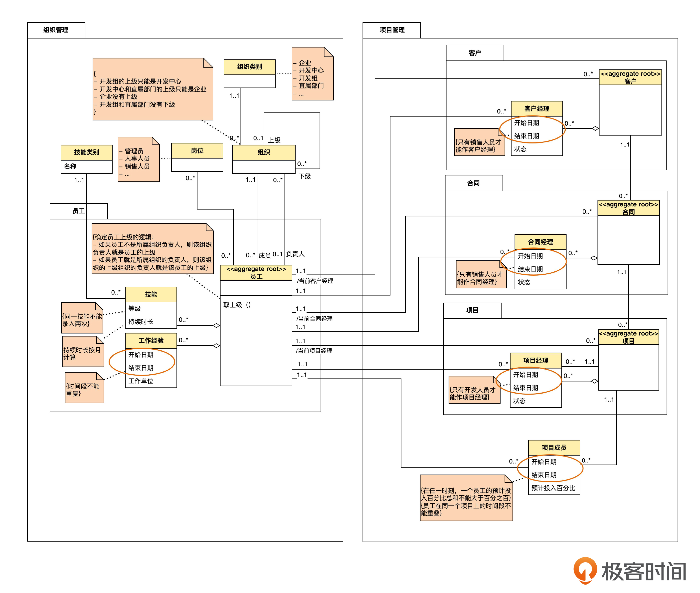Select the 岗位 class header
Viewport: 700px width, 593px height.
point(197,151)
